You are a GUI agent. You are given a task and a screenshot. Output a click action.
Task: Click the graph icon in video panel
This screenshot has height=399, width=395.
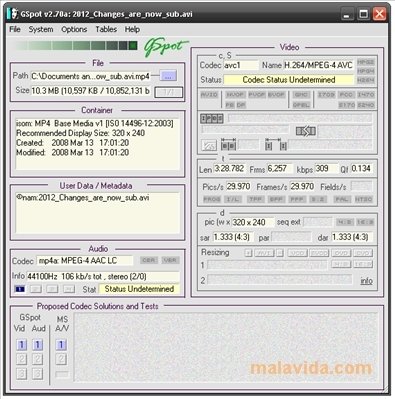[x=209, y=145]
